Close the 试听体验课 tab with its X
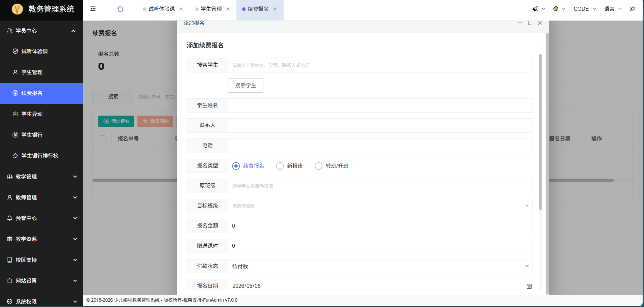Image resolution: width=644 pixels, height=307 pixels. [181, 9]
